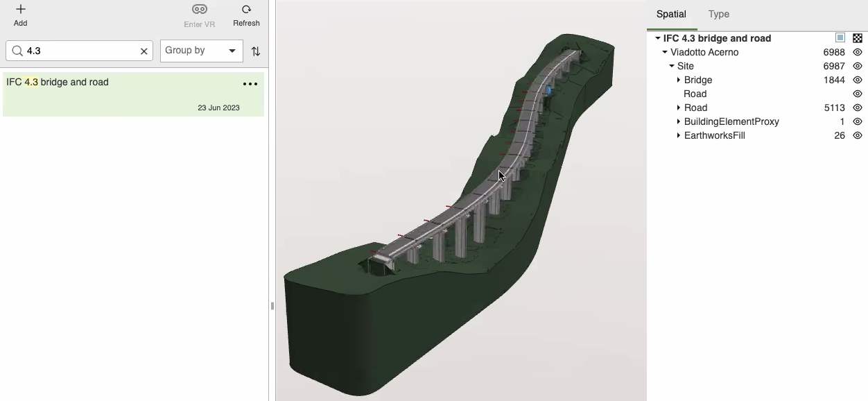Expand the Road node with 5113 items
The width and height of the screenshot is (868, 401).
point(679,108)
